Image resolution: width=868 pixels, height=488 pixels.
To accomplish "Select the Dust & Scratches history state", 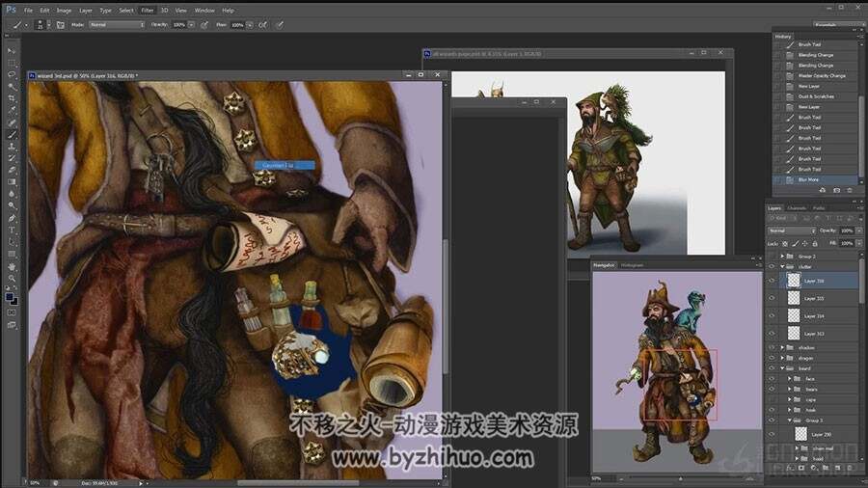I will 817,96.
